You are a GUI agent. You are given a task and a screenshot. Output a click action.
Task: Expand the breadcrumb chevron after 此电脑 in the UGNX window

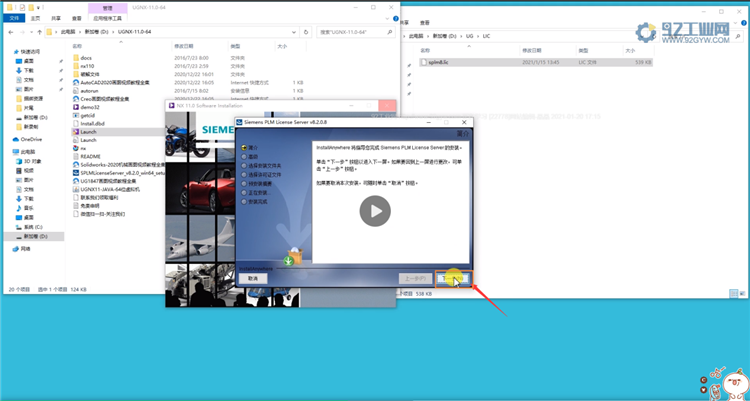tap(80, 32)
